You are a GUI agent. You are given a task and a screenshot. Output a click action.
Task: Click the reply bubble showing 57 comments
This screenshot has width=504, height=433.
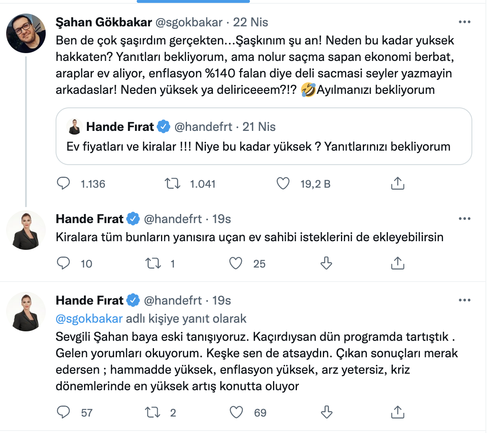(x=63, y=412)
